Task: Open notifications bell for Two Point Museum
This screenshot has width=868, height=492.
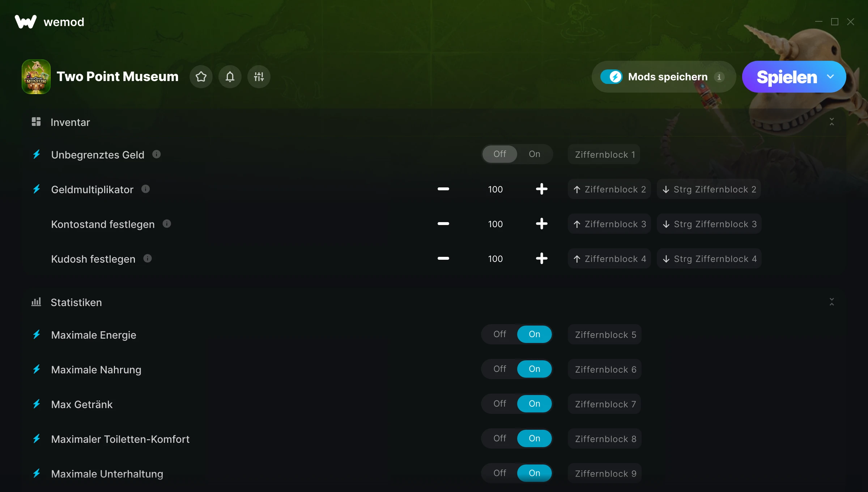Action: tap(230, 77)
